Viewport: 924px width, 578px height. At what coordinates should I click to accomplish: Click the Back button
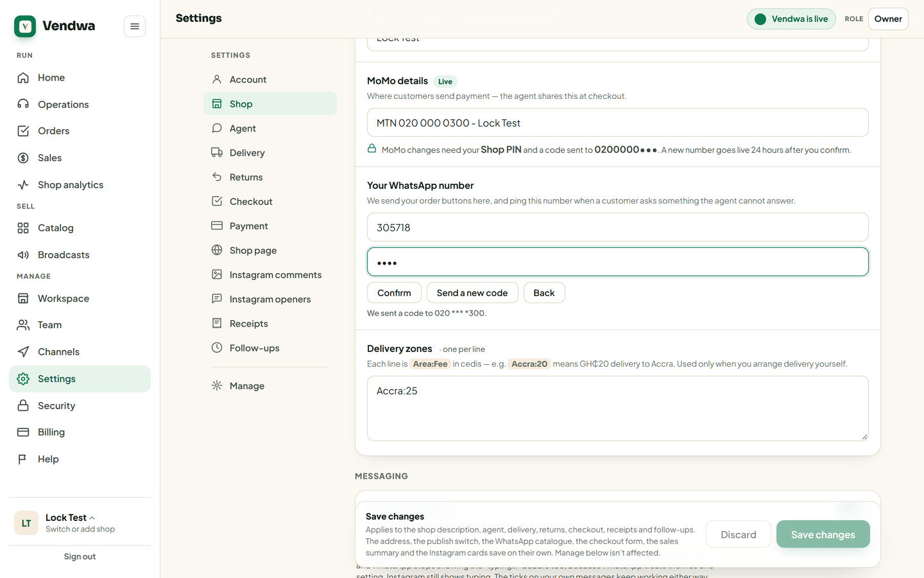pos(544,293)
